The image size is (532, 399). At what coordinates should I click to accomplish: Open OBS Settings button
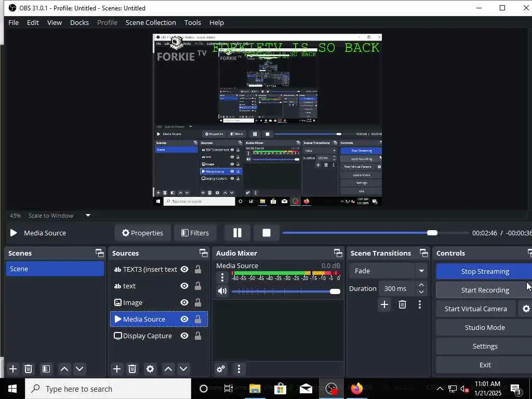coord(485,346)
